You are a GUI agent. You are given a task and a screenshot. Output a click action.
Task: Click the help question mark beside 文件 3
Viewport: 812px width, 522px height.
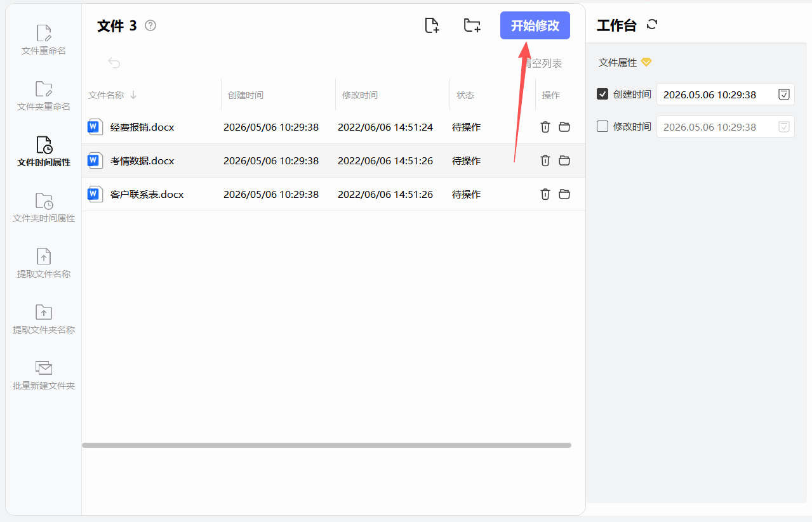[150, 25]
